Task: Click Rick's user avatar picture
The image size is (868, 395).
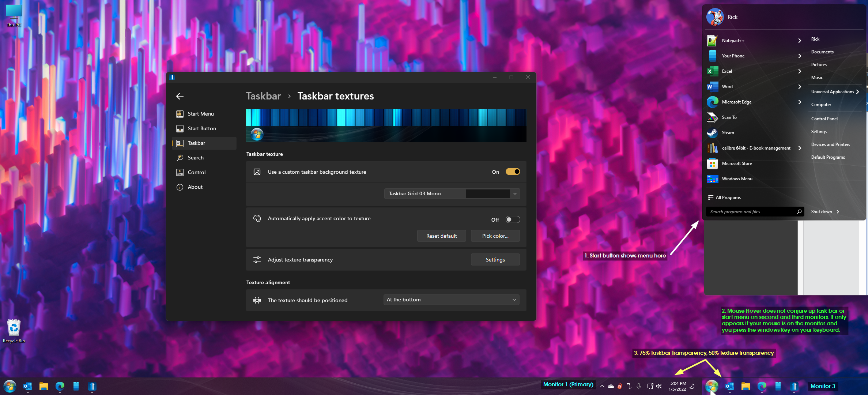Action: click(715, 17)
